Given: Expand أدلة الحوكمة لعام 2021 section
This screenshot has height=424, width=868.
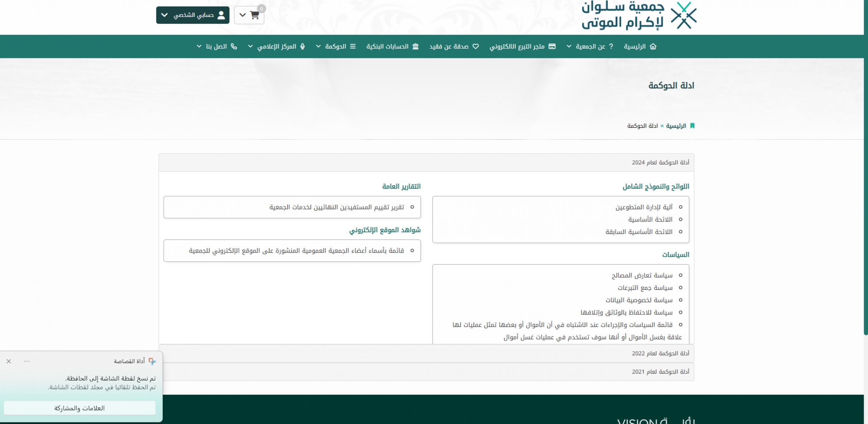Looking at the screenshot, I should (660, 372).
